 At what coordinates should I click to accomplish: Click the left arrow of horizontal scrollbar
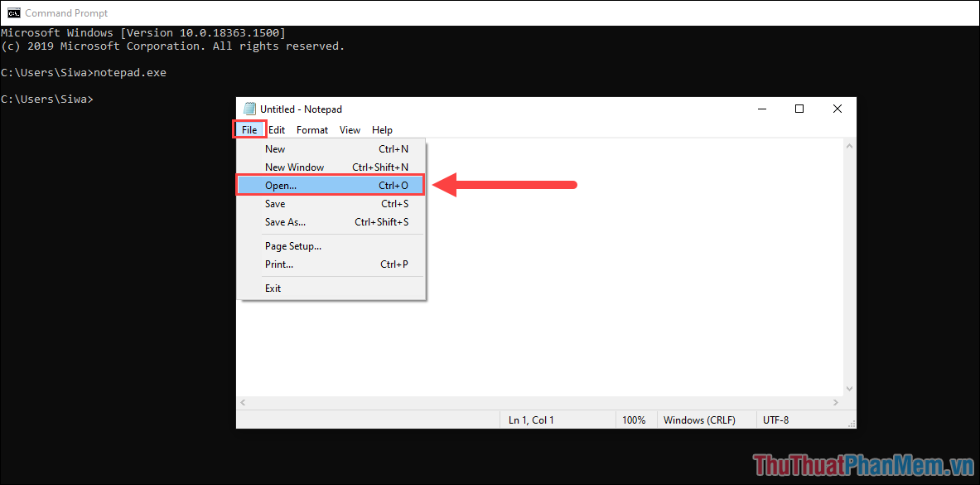click(x=242, y=402)
